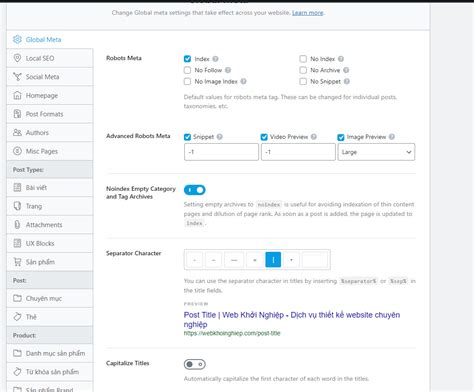Enable the Capitalize Titles toggle
This screenshot has height=392, width=474.
[195, 364]
